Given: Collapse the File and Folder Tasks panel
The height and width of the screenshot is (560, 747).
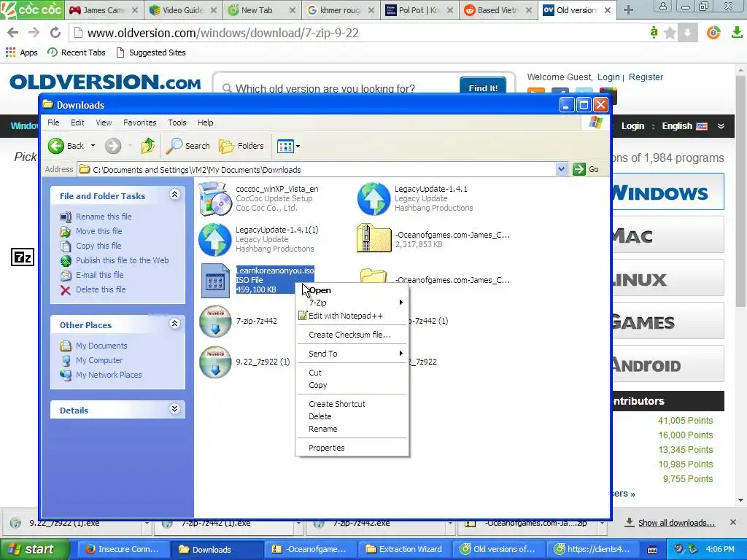Looking at the screenshot, I should pyautogui.click(x=174, y=194).
